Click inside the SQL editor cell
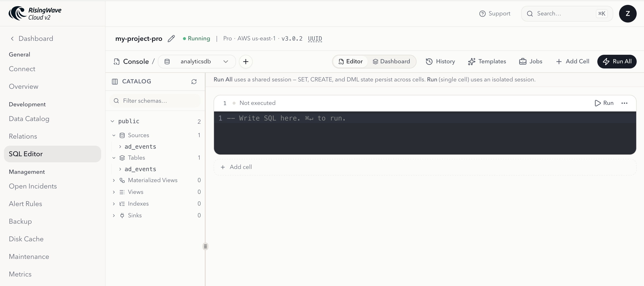This screenshot has height=286, width=644. tap(425, 133)
